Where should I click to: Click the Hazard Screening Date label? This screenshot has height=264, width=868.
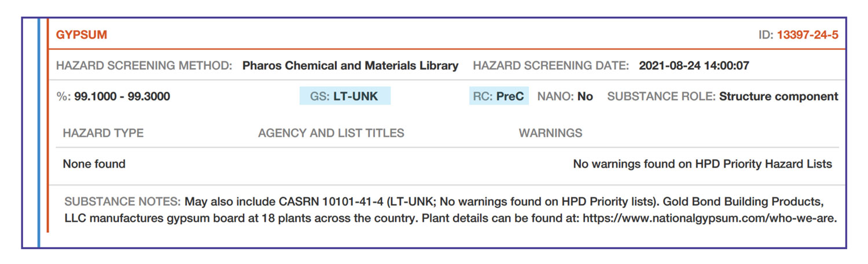coord(550,66)
